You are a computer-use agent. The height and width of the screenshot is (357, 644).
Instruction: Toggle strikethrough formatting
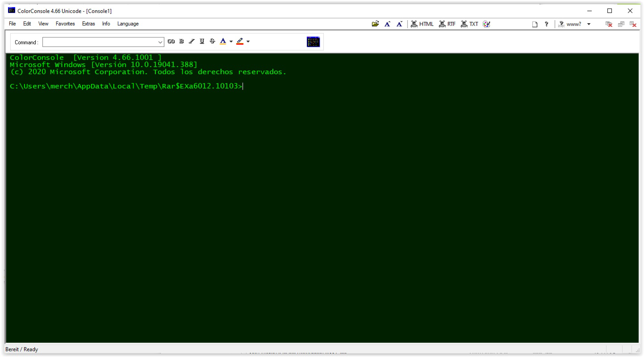pos(212,42)
